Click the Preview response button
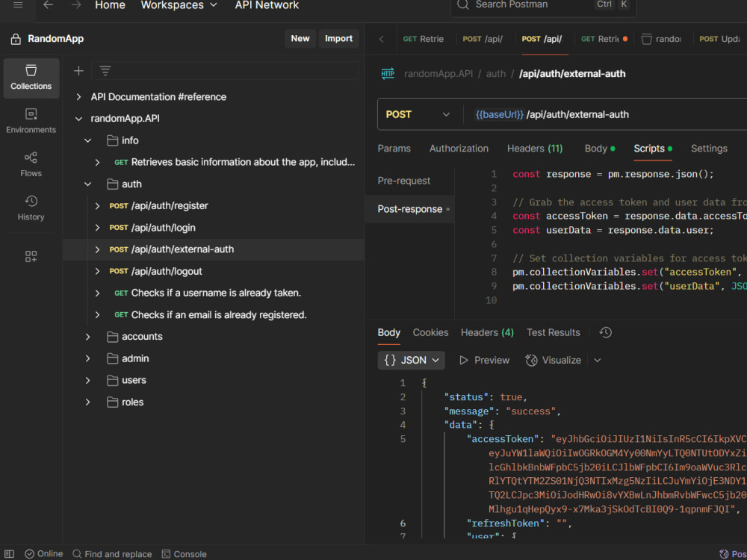The image size is (747, 560). (x=484, y=361)
